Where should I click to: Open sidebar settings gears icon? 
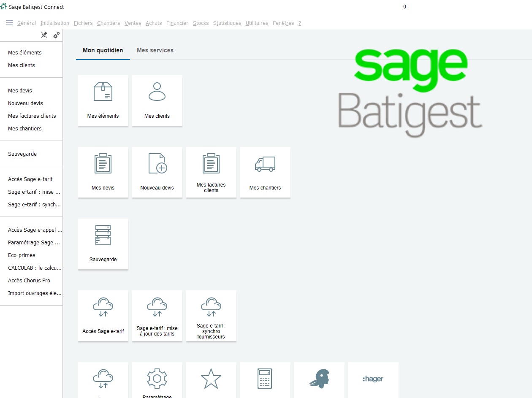pyautogui.click(x=57, y=35)
